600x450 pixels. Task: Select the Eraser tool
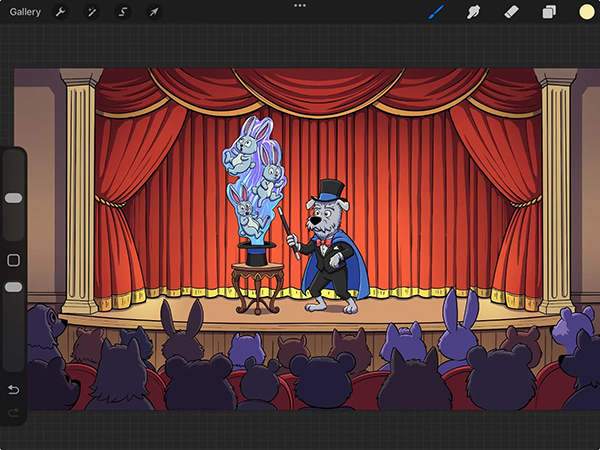coord(512,12)
